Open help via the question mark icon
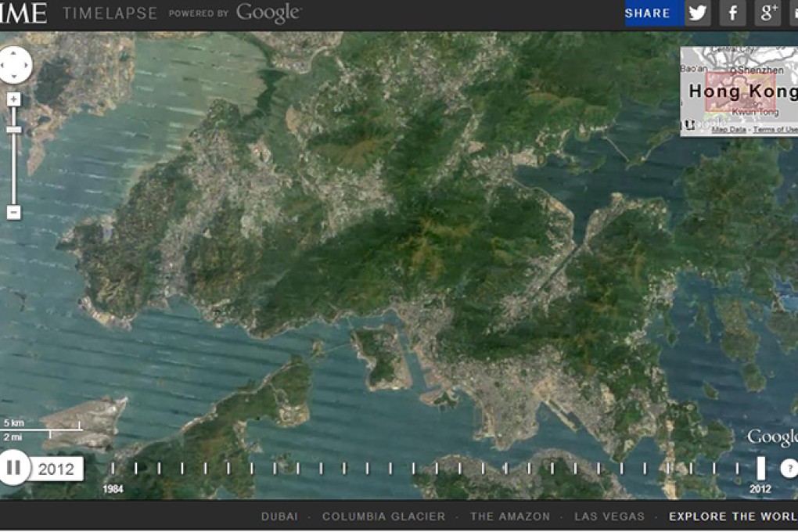The image size is (798, 532). tap(789, 469)
